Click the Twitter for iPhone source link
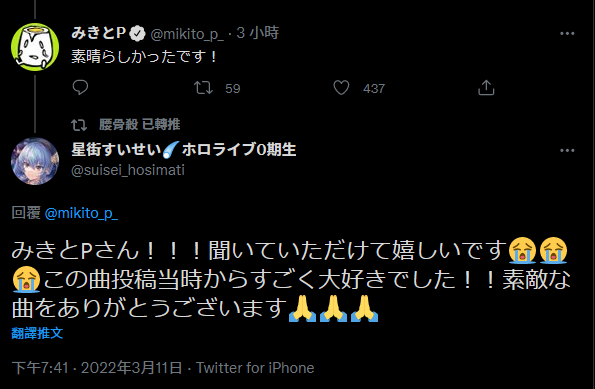Viewport: 595px width, 389px height. pyautogui.click(x=255, y=368)
